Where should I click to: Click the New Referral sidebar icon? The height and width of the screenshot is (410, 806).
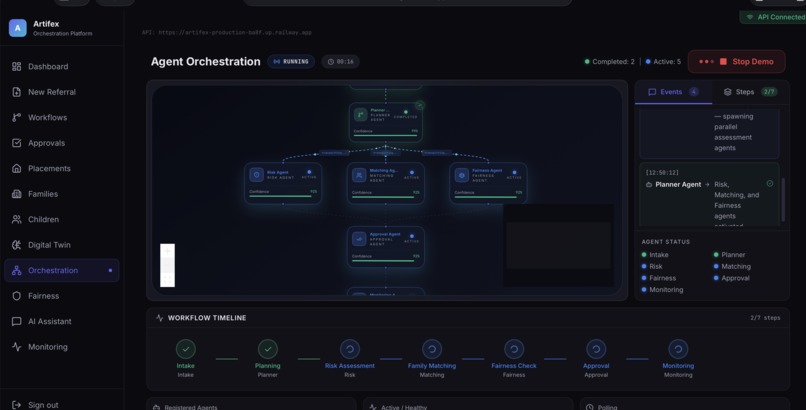(16, 92)
